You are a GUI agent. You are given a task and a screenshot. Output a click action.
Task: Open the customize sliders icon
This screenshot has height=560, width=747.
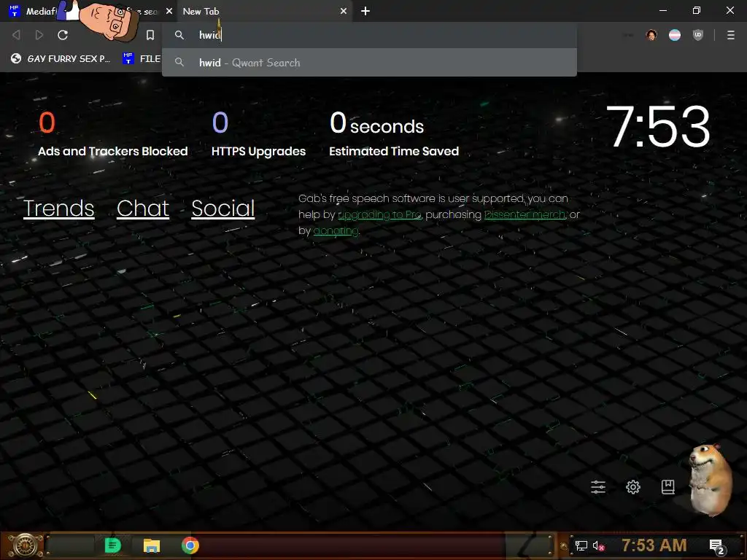point(598,486)
